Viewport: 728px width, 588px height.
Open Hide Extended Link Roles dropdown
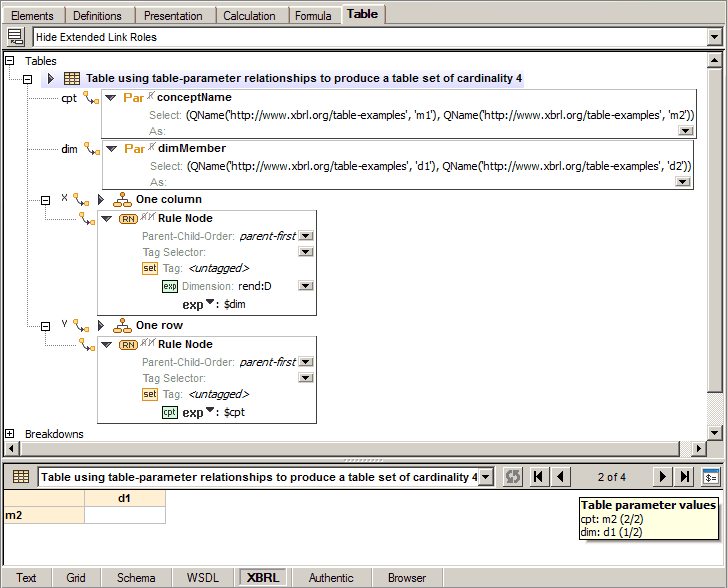(x=713, y=37)
